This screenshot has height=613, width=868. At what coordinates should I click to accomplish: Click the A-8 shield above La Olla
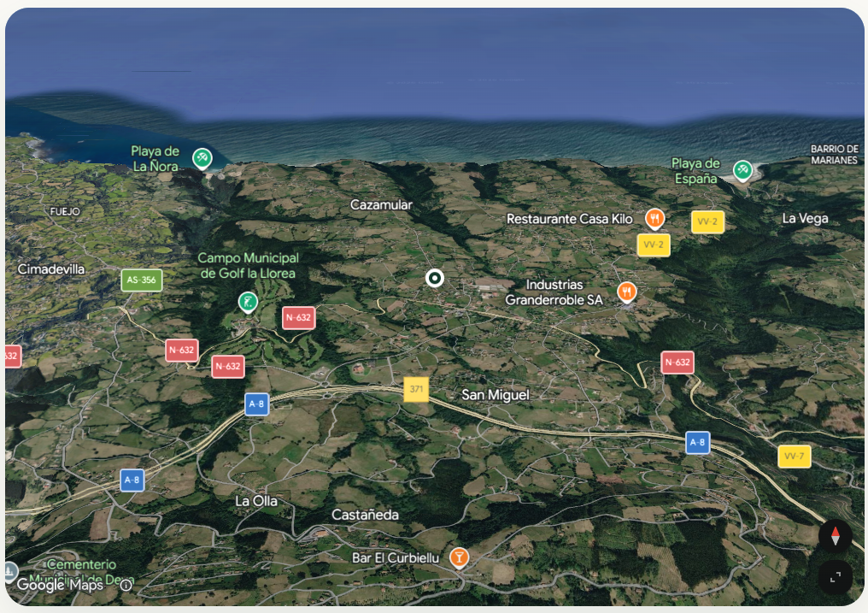click(132, 480)
